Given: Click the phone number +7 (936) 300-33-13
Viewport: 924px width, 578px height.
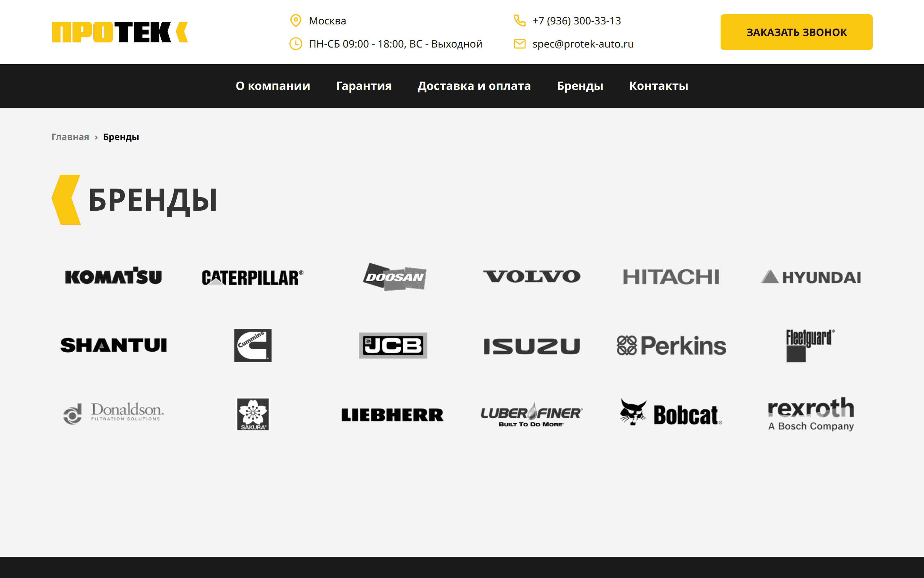Looking at the screenshot, I should 577,21.
